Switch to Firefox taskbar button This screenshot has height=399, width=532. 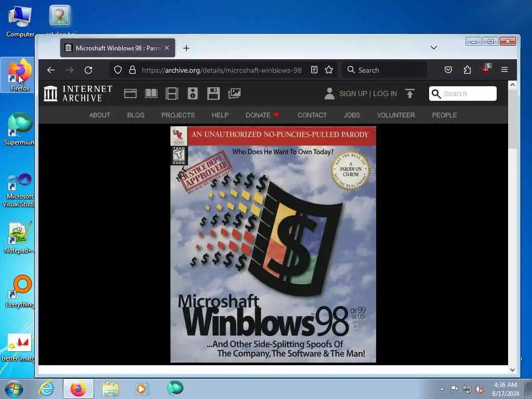pyautogui.click(x=78, y=389)
